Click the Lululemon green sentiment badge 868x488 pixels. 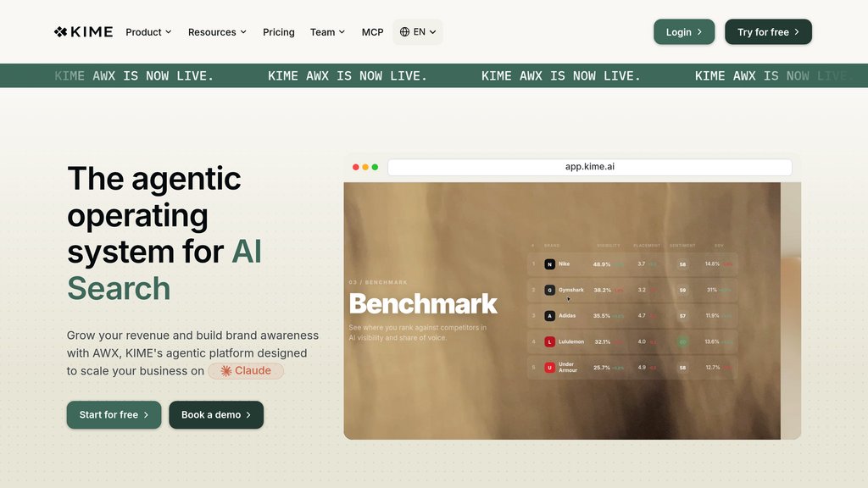[x=682, y=342]
